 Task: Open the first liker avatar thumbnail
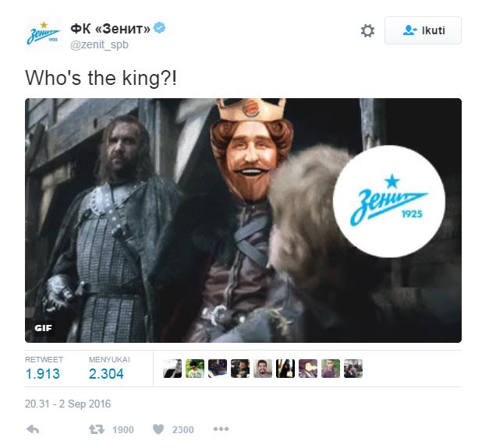click(x=172, y=369)
